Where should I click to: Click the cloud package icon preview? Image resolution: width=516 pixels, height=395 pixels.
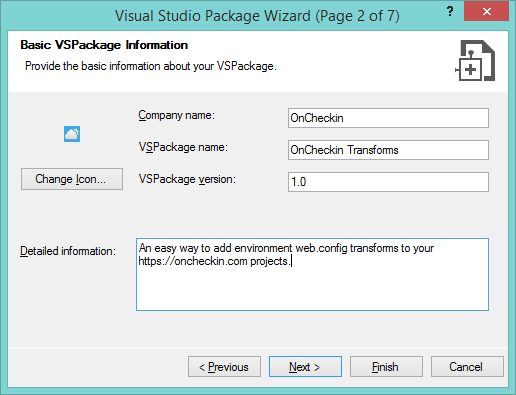pos(72,134)
